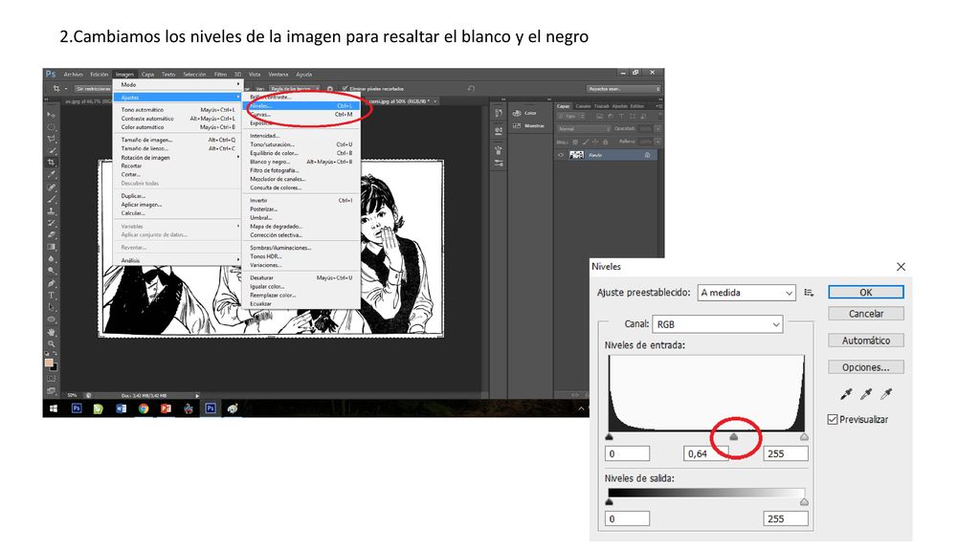Viewport: 980px width, 551px height.
Task: Open the Sin restricciones ratio dropdown
Action: [94, 89]
